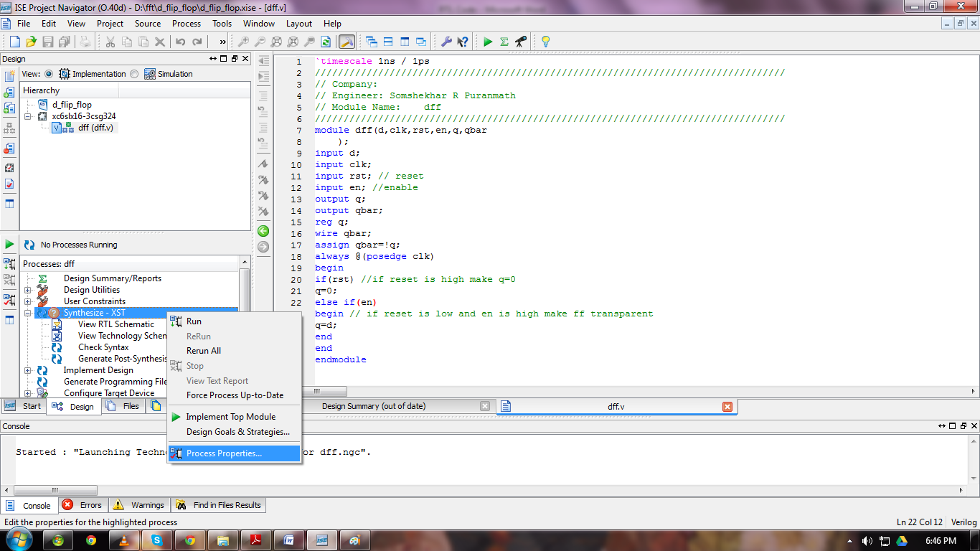This screenshot has width=980, height=551.
Task: Open the Warnings tab in console
Action: pos(139,505)
